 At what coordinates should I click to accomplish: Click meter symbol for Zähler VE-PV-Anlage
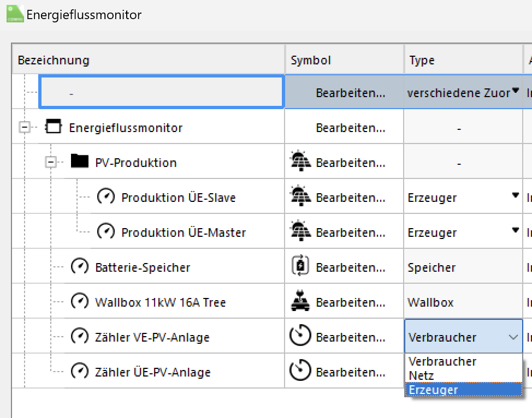click(x=300, y=337)
